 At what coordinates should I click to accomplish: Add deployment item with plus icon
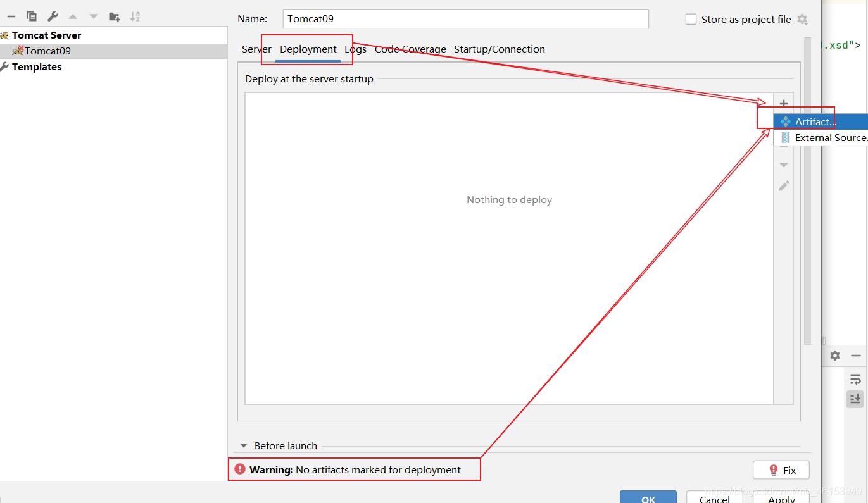click(784, 103)
